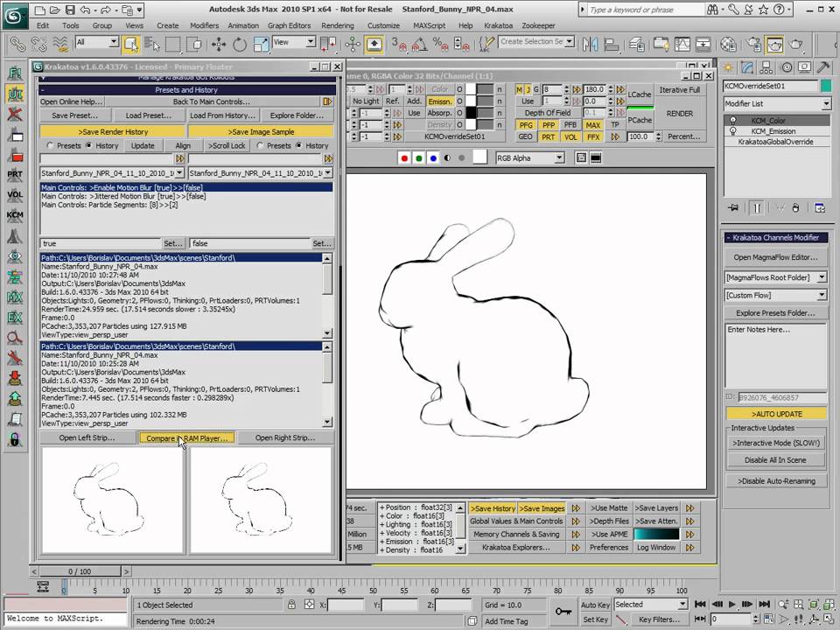Toggle the KCM_Color modifier lightbulb
Screen dimensions: 840x630
733,121
